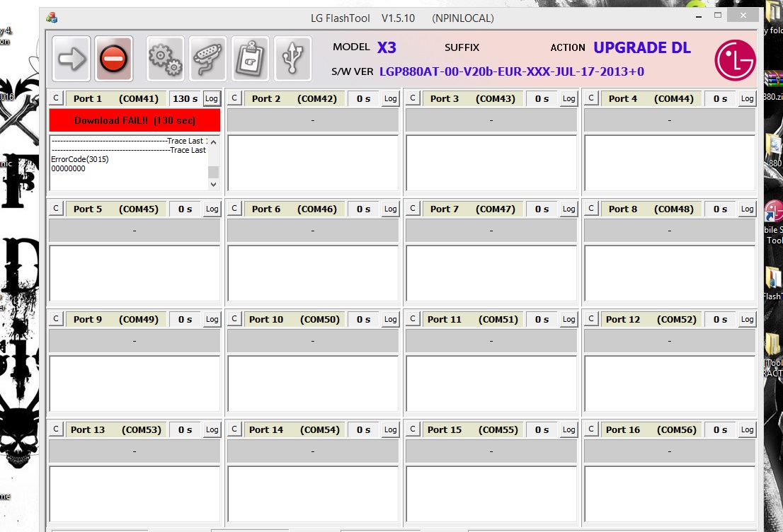Click the C button for Port 6

click(234, 209)
